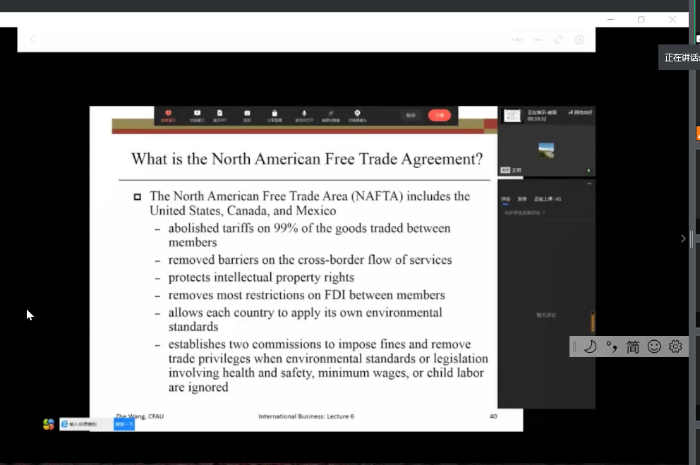The image size is (700, 465).
Task: Toggle the 简 simplified Chinese mode
Action: [633, 347]
